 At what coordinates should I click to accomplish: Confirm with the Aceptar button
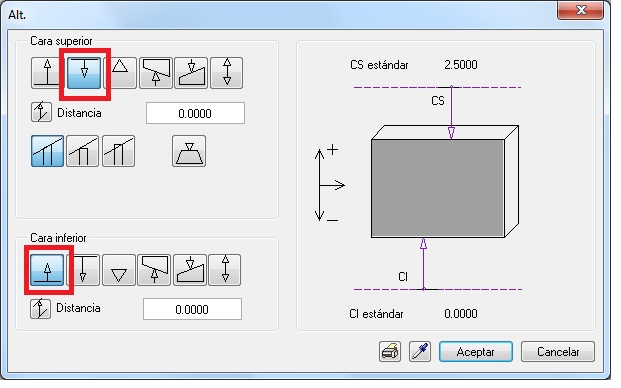point(476,352)
